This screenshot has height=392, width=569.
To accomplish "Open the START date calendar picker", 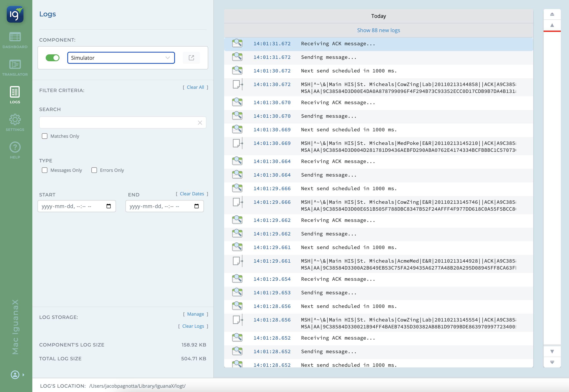I will tap(108, 206).
